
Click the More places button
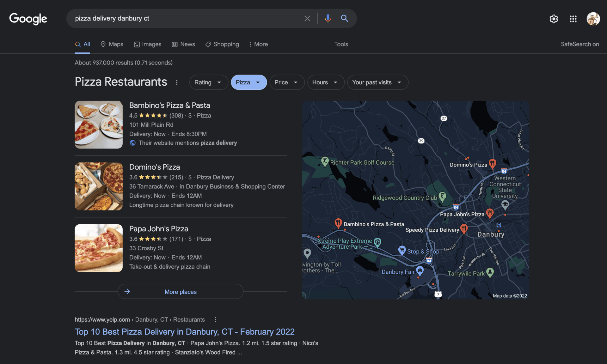click(x=180, y=291)
